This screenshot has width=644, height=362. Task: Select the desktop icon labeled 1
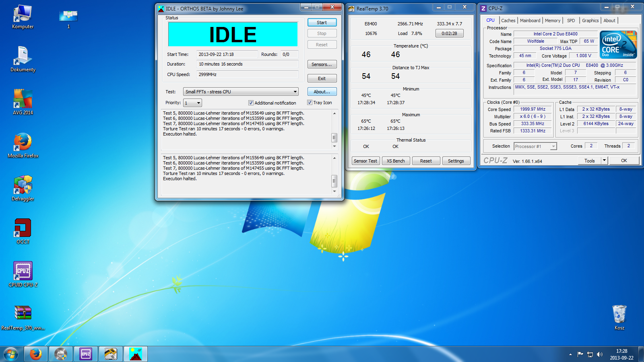68,19
